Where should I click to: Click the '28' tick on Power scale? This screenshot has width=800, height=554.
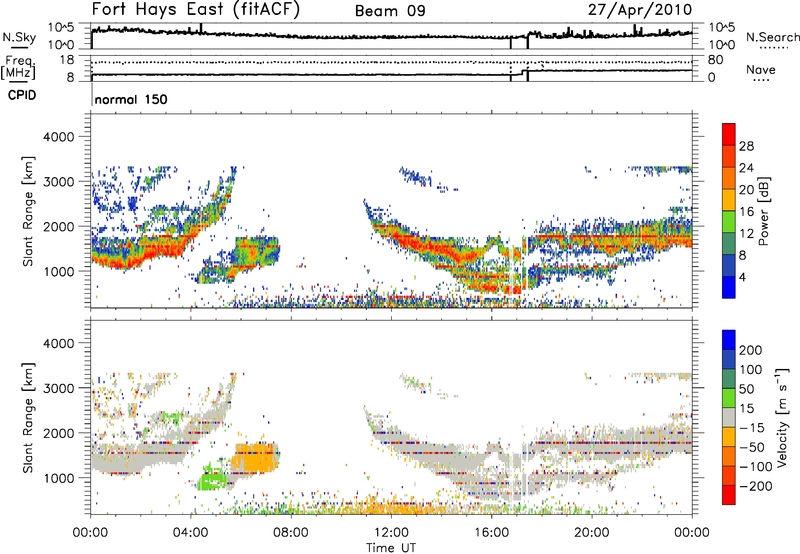(x=746, y=146)
